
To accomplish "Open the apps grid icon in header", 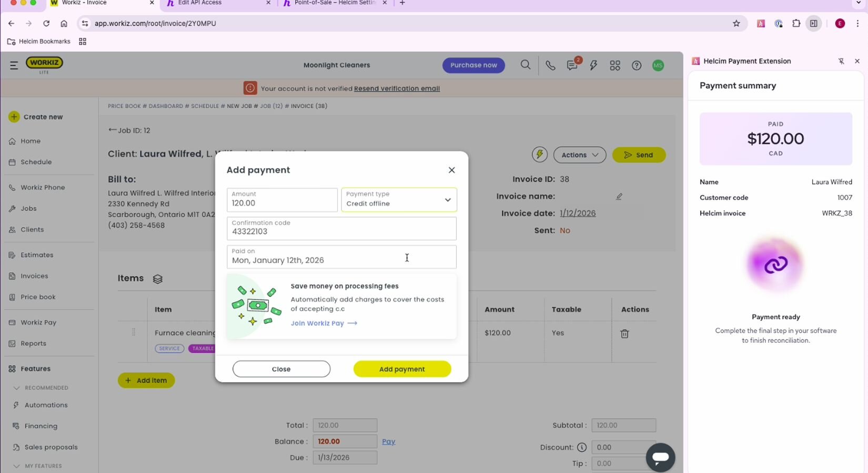I will pyautogui.click(x=615, y=66).
